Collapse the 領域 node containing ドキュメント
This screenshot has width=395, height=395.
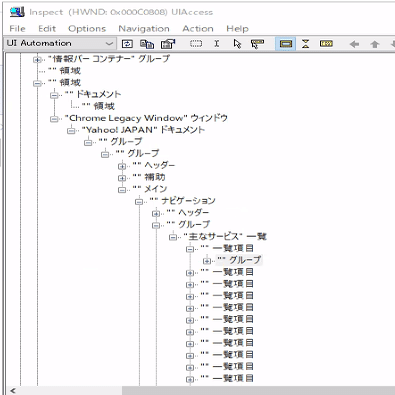37,83
